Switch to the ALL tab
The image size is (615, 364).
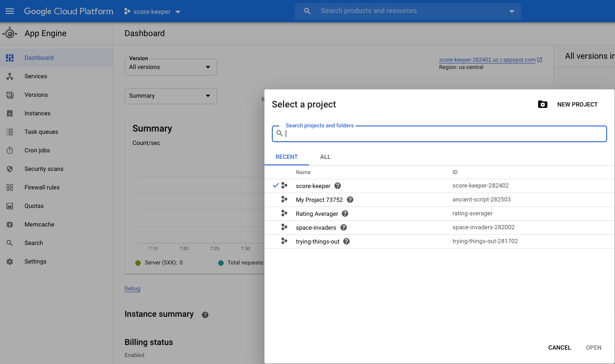pyautogui.click(x=325, y=157)
